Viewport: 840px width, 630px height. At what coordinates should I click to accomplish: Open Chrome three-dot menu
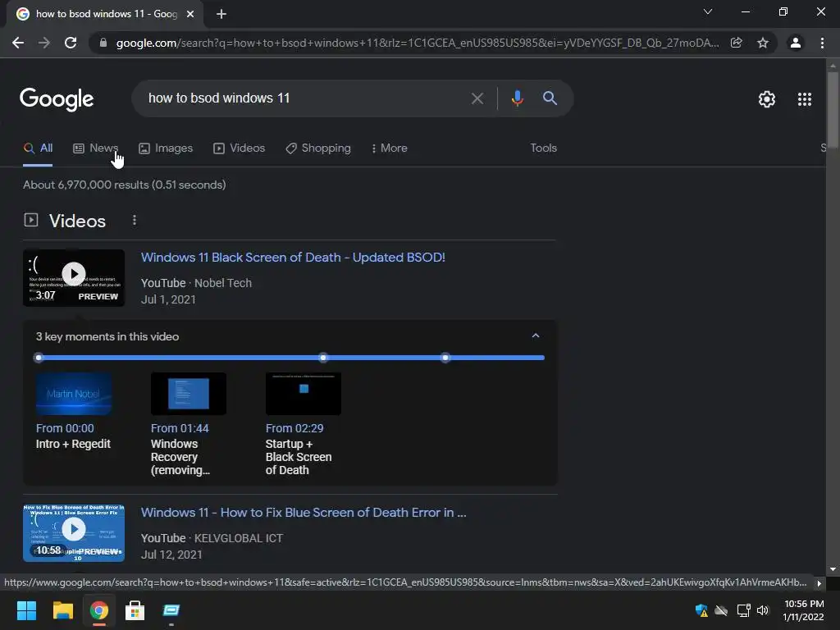click(x=822, y=43)
